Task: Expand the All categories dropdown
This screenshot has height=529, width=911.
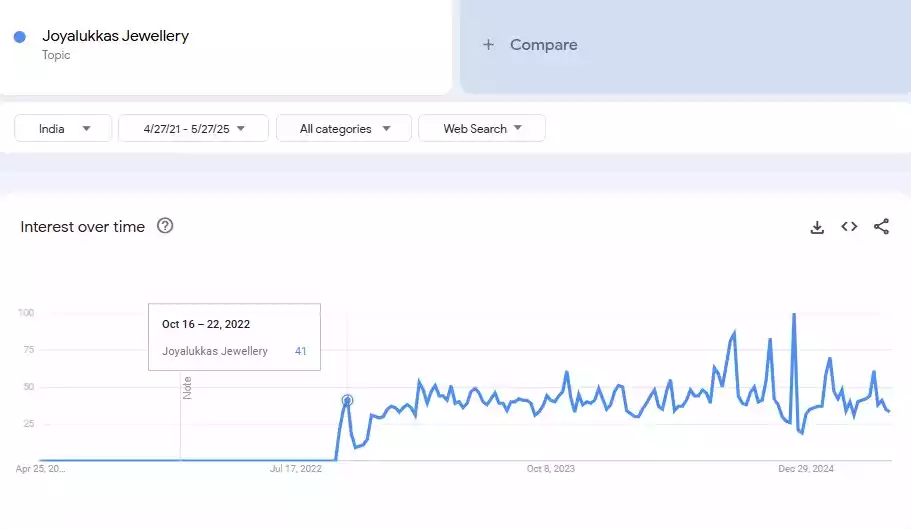Action: (344, 128)
